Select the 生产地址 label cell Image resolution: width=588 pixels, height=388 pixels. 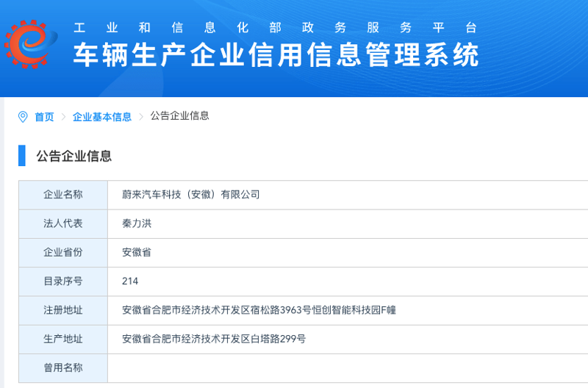point(63,339)
